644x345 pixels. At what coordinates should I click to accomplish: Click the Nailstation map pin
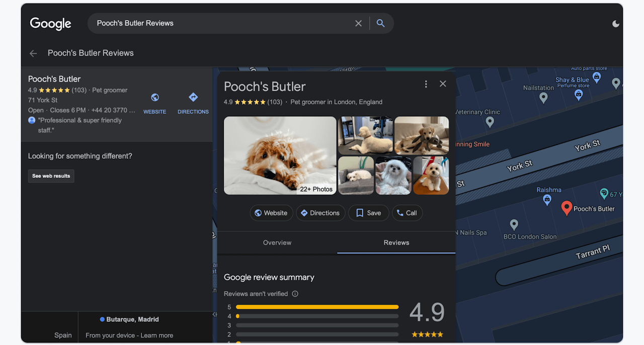click(x=543, y=98)
